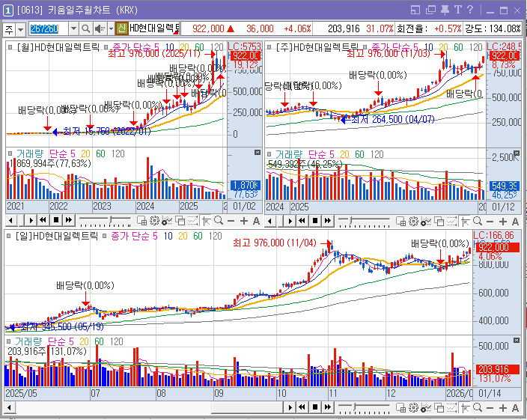Image resolution: width=527 pixels, height=420 pixels.
Task: Click the [일]HD현대일렉트릭 chart title label
Action: point(56,236)
